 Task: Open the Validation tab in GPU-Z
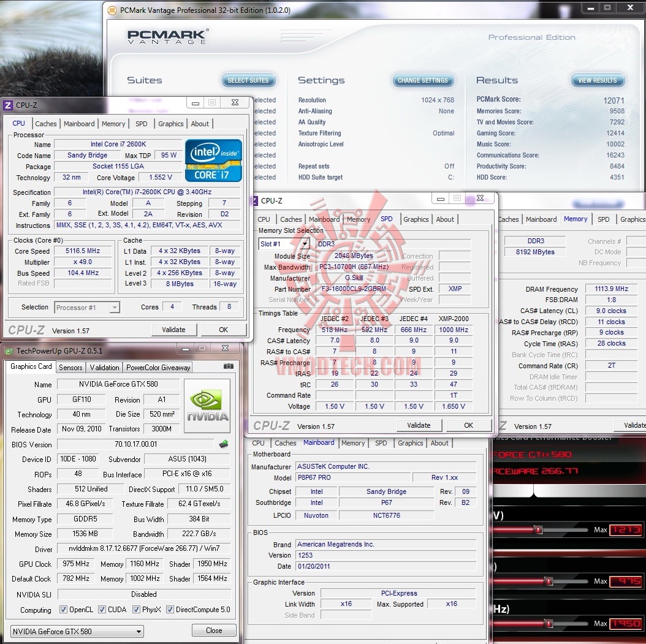tap(105, 367)
